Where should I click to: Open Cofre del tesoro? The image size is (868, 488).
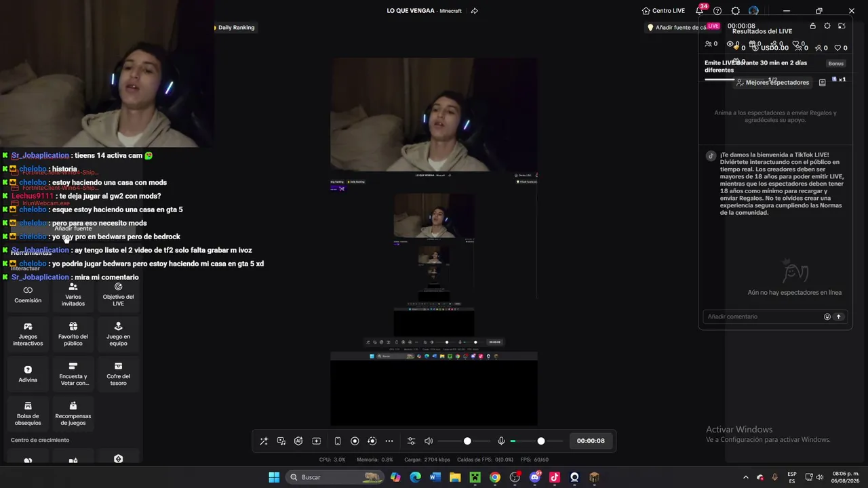pos(118,374)
